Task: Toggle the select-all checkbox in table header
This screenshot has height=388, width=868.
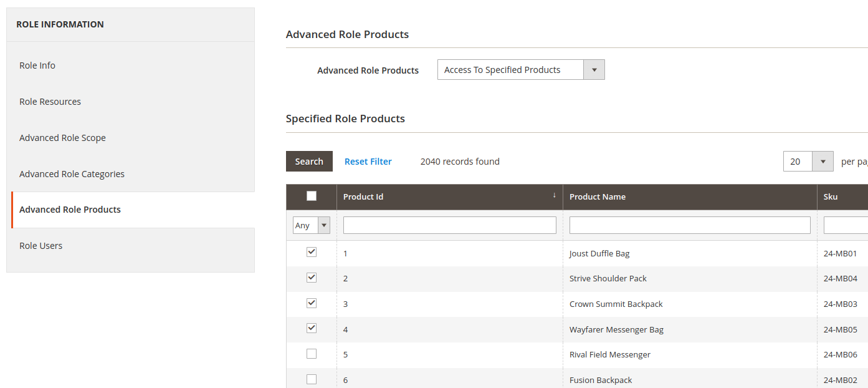Action: (312, 196)
